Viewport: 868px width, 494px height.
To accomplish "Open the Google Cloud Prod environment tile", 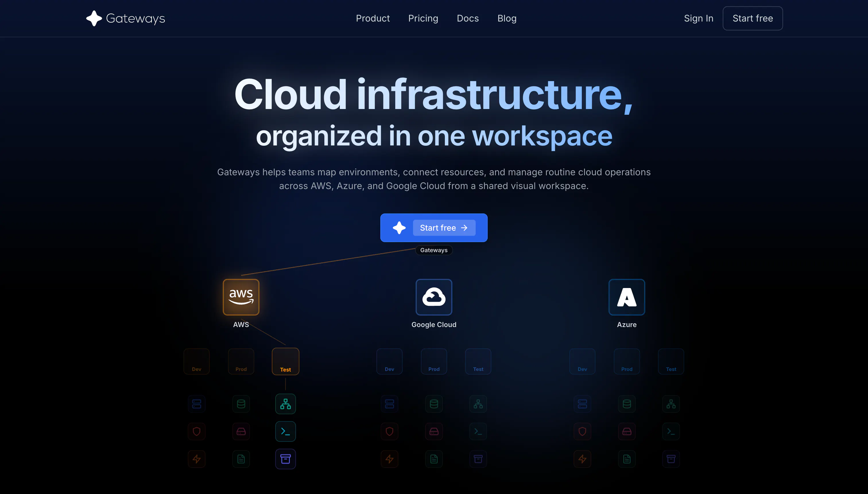I will pos(434,361).
